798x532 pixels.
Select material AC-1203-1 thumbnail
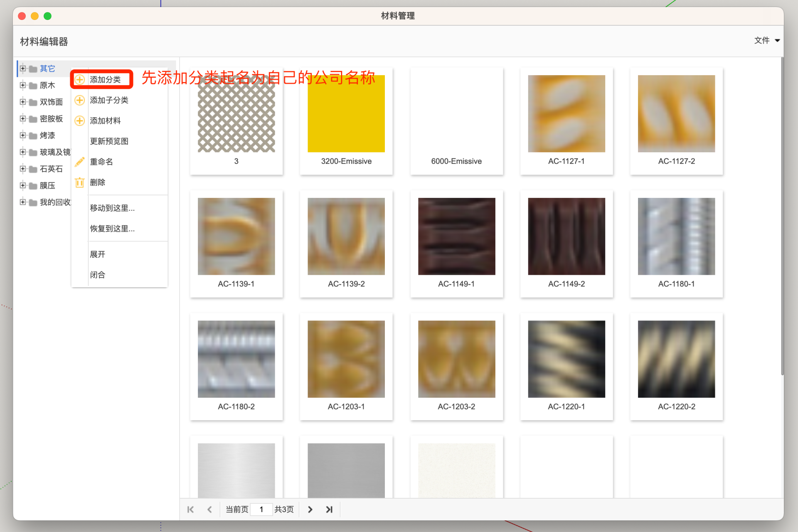[x=346, y=359]
